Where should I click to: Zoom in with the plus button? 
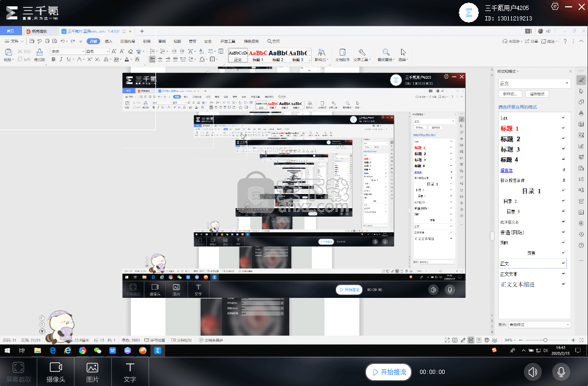click(573, 340)
